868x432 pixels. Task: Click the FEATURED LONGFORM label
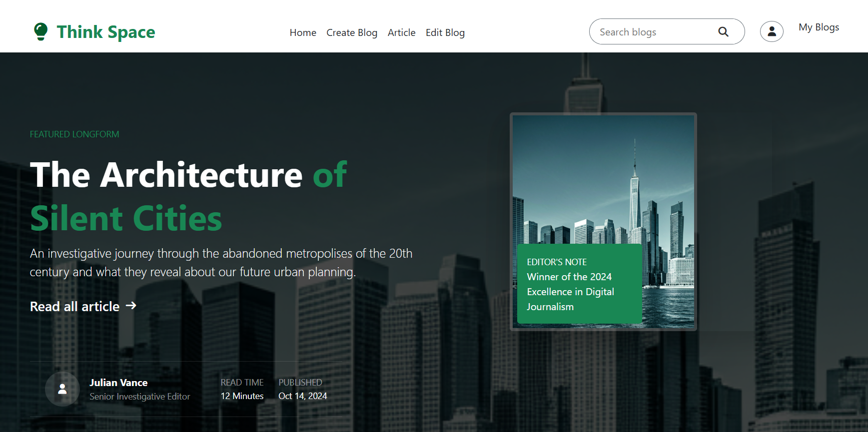click(74, 134)
